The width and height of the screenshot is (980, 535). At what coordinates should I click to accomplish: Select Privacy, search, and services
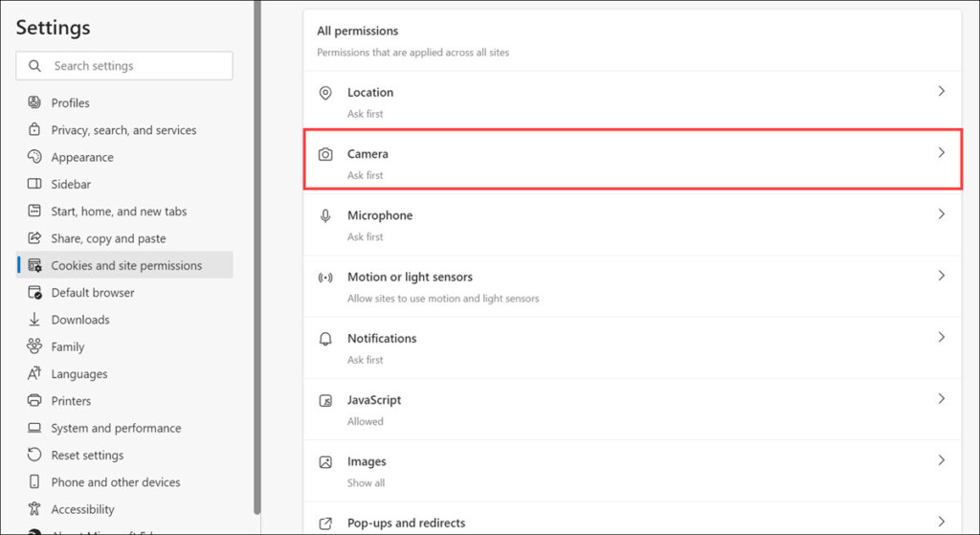[x=123, y=130]
